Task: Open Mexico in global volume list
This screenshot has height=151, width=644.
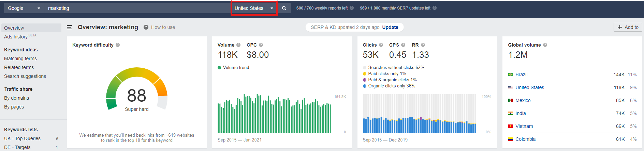Action: (523, 100)
